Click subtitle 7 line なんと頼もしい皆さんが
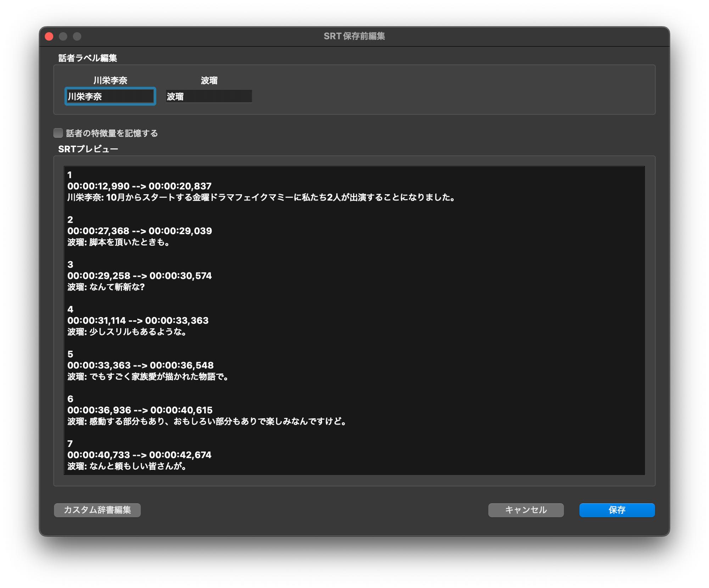 127,466
